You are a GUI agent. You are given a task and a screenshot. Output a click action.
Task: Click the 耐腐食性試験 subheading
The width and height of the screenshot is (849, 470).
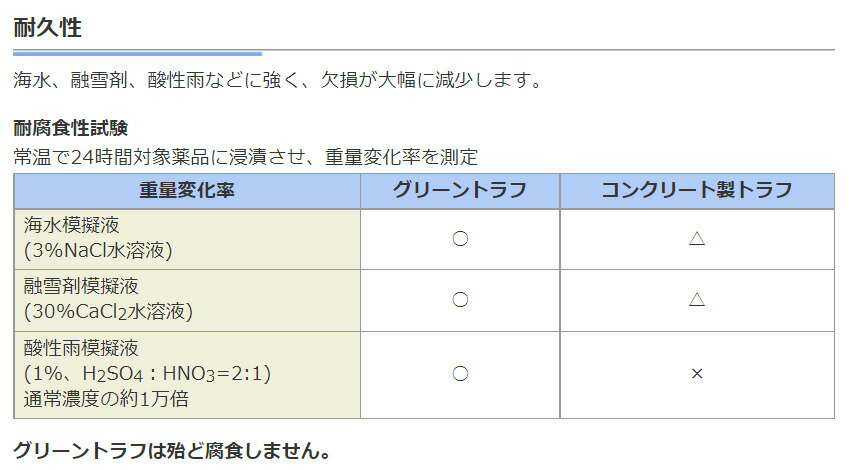coord(71,129)
